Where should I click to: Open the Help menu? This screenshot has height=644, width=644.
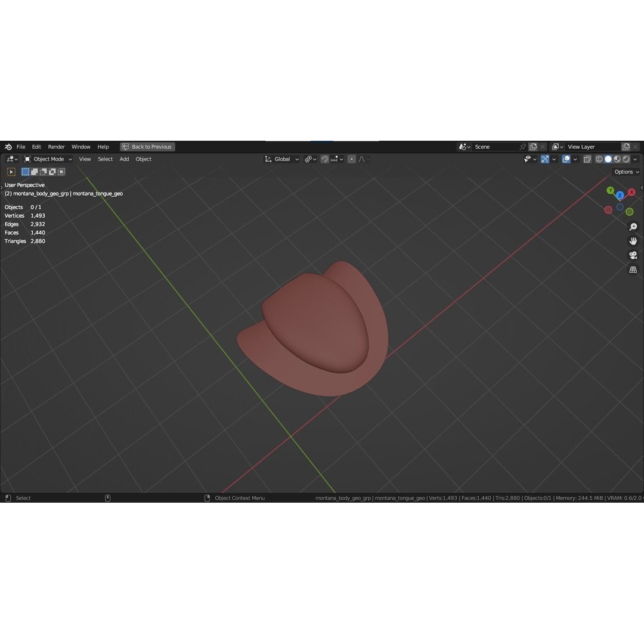(x=103, y=147)
